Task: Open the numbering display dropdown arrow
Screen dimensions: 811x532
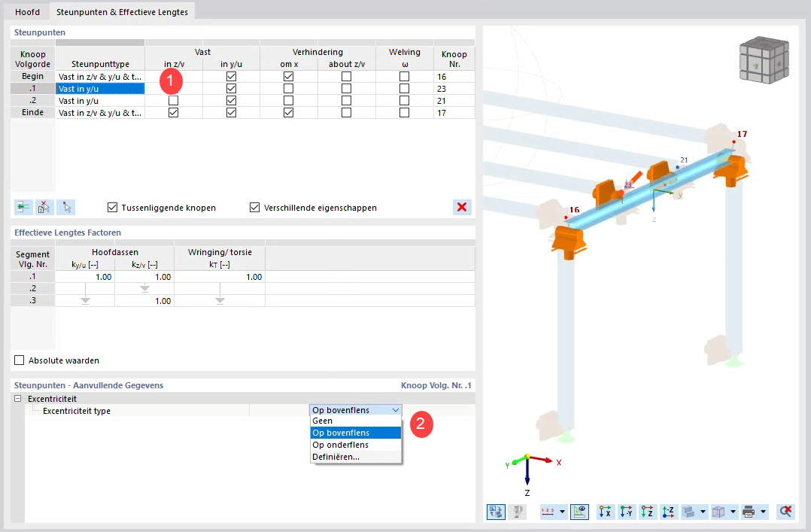Action: tap(562, 512)
